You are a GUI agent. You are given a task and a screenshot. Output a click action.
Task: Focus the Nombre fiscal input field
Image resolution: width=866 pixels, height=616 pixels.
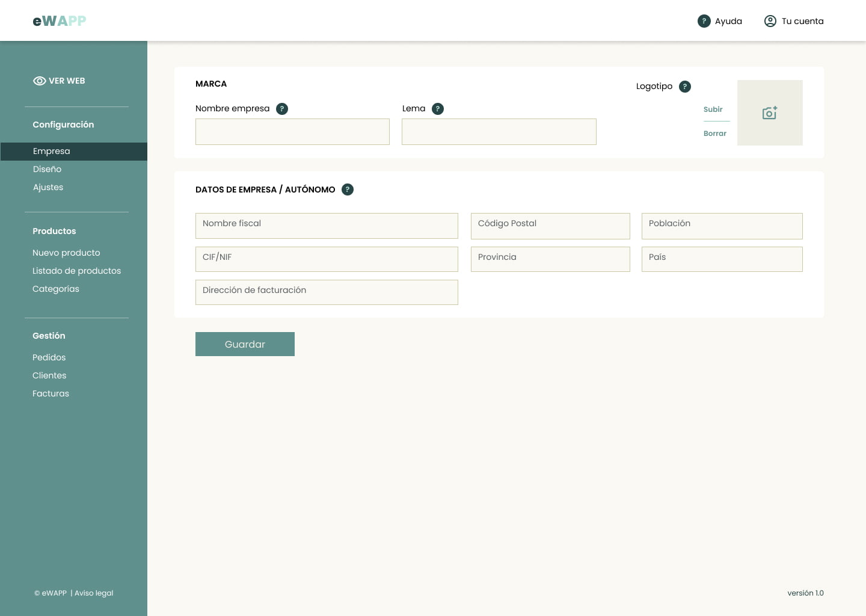[x=327, y=226]
